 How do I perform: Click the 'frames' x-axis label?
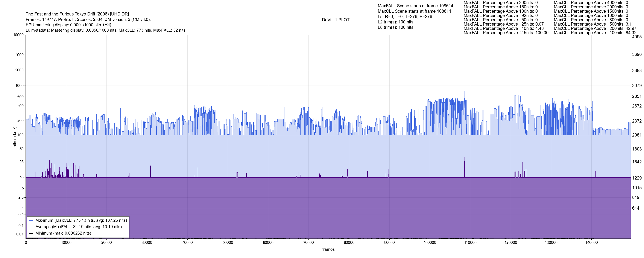(x=328, y=249)
